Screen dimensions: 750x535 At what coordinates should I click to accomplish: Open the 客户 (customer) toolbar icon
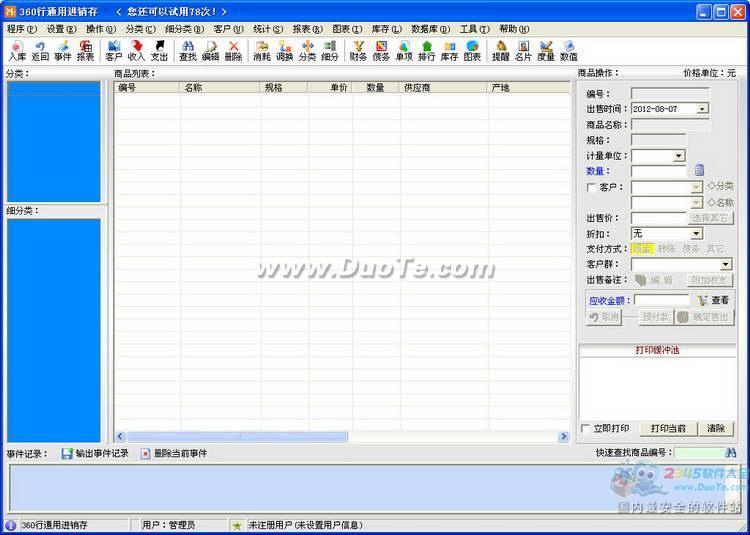pos(113,51)
